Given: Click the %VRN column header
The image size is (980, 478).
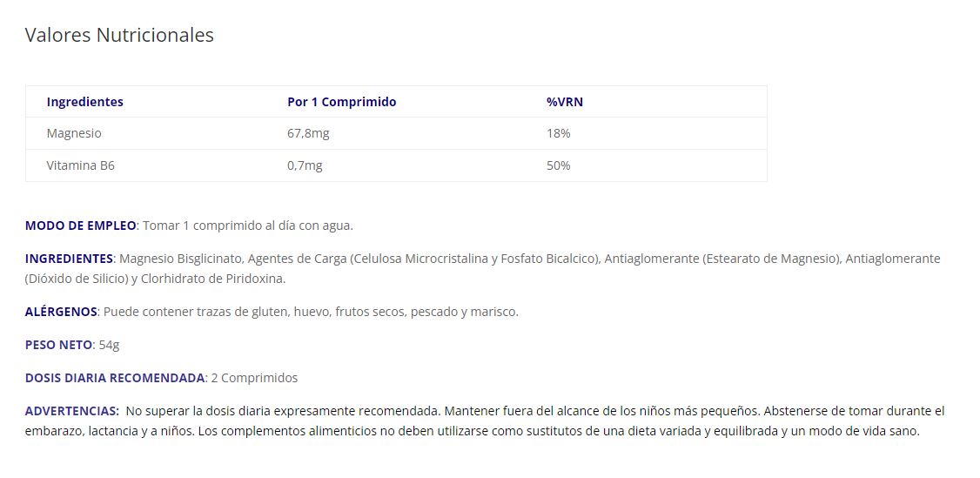Looking at the screenshot, I should [x=565, y=102].
